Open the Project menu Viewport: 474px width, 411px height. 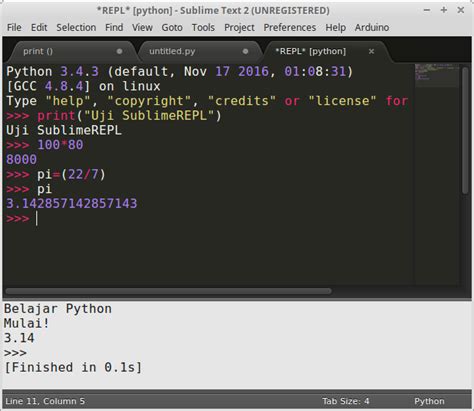coord(239,27)
